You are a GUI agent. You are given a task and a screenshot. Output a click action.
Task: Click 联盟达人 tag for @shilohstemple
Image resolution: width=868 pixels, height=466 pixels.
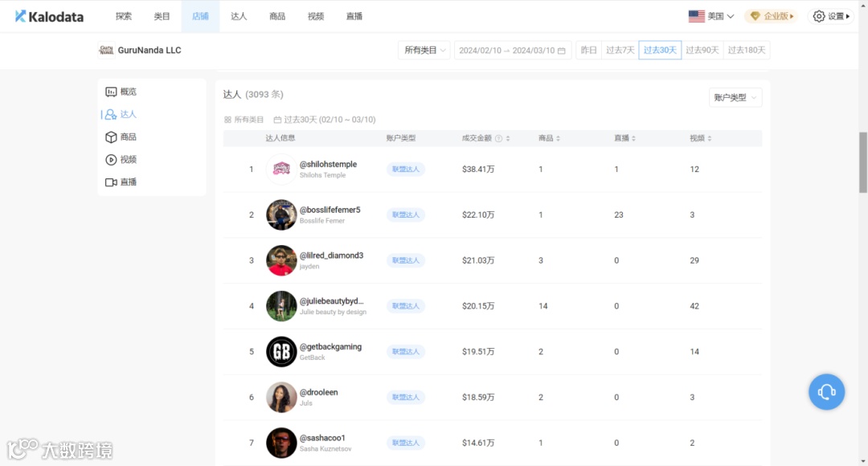406,170
